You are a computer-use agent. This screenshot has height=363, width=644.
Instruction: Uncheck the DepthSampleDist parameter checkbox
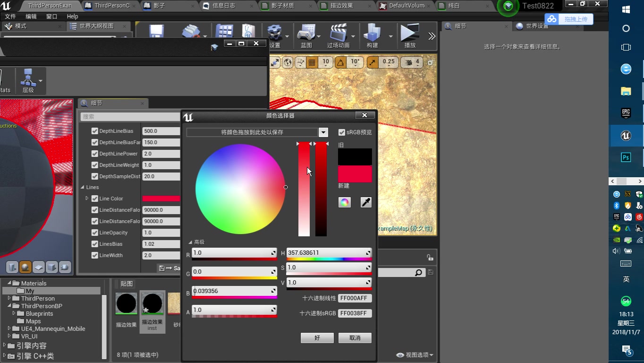[x=94, y=176]
